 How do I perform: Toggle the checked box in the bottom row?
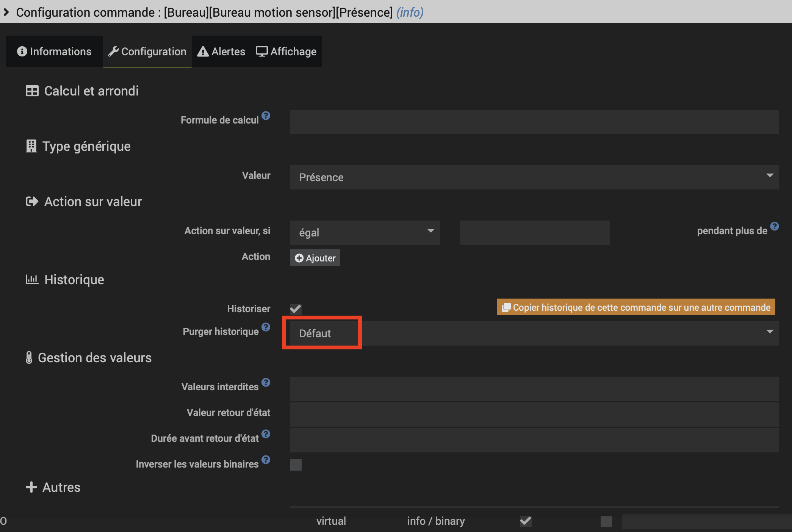526,521
